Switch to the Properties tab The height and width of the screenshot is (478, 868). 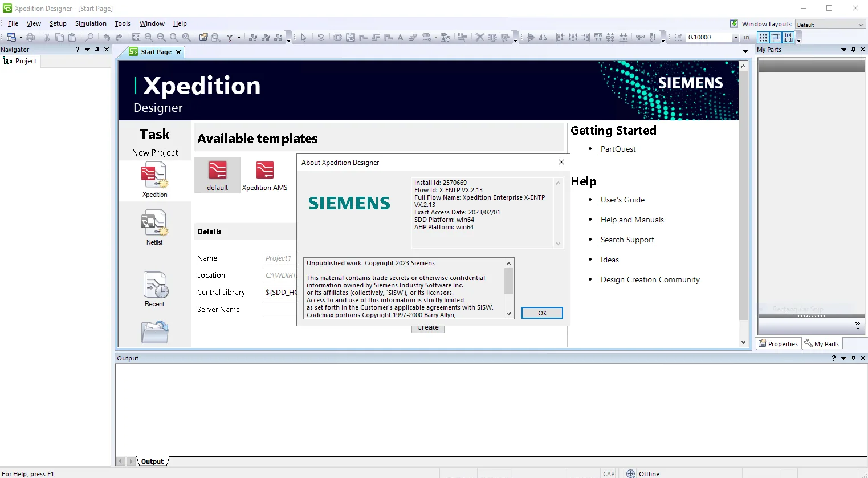(x=779, y=343)
